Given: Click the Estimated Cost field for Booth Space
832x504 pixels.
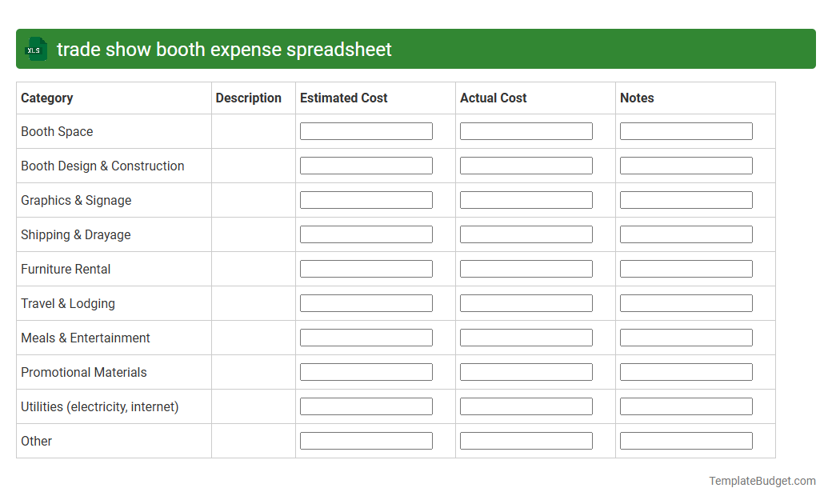Looking at the screenshot, I should 366,130.
